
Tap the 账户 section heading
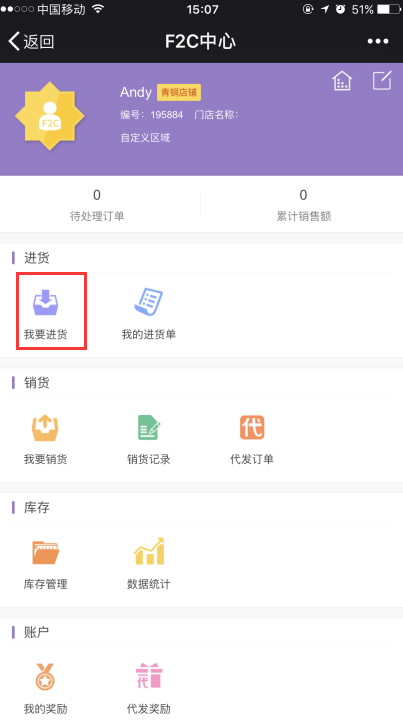[x=37, y=632]
